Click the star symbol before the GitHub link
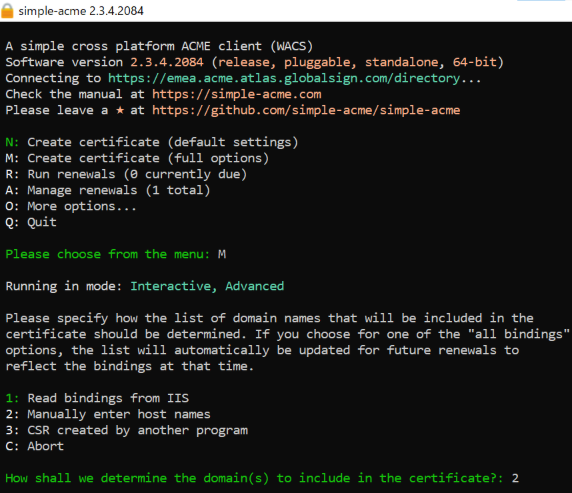 (120, 110)
